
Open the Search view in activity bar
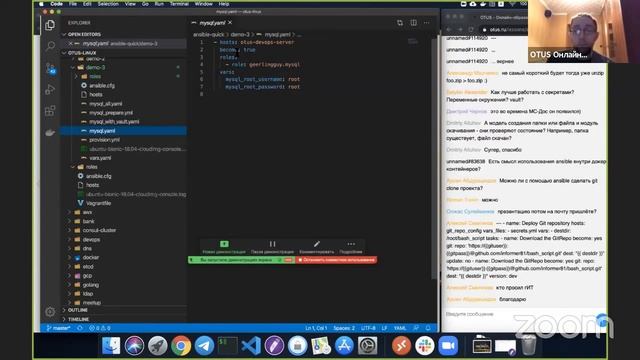click(x=50, y=46)
